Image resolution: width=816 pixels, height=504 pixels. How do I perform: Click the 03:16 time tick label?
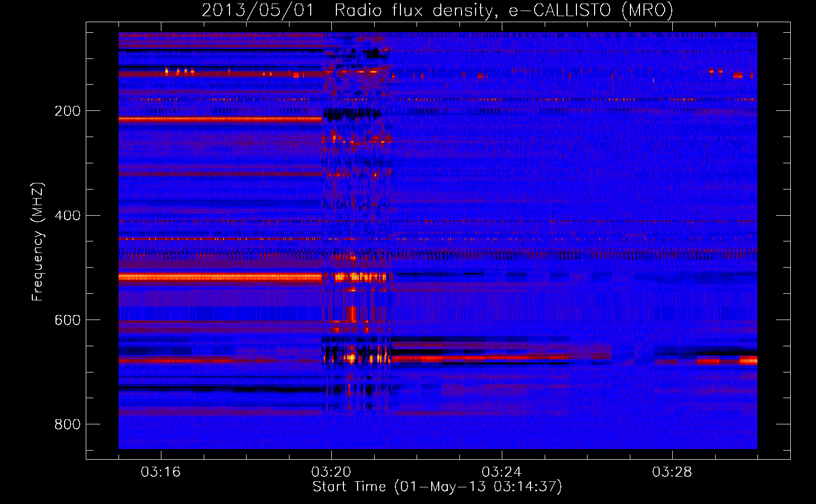click(161, 472)
